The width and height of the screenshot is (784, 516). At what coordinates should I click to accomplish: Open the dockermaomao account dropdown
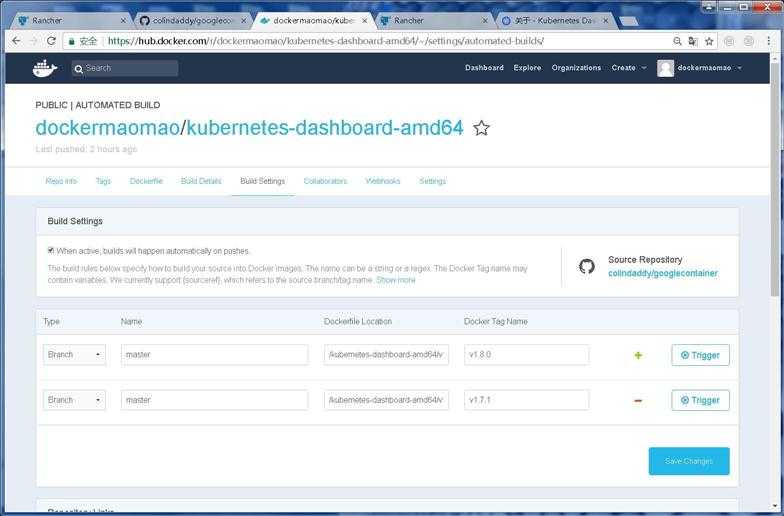click(710, 68)
